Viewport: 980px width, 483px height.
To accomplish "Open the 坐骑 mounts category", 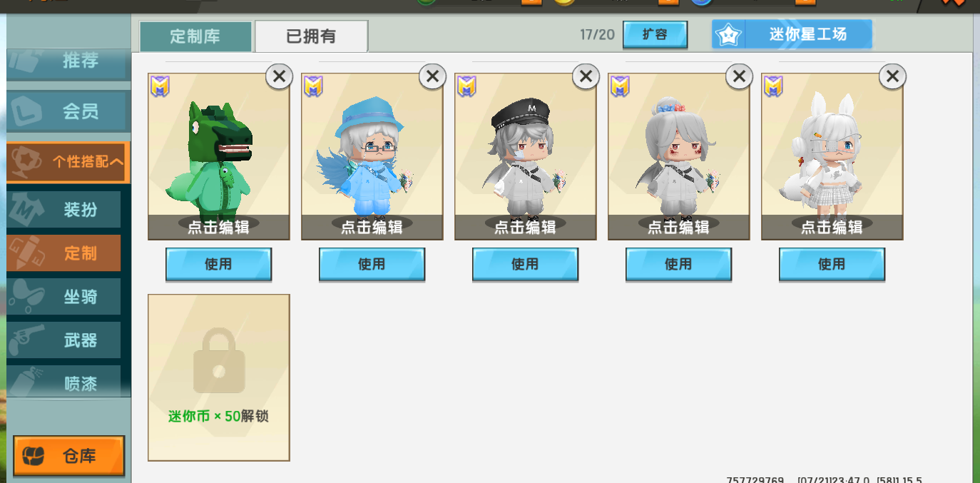I will [68, 296].
